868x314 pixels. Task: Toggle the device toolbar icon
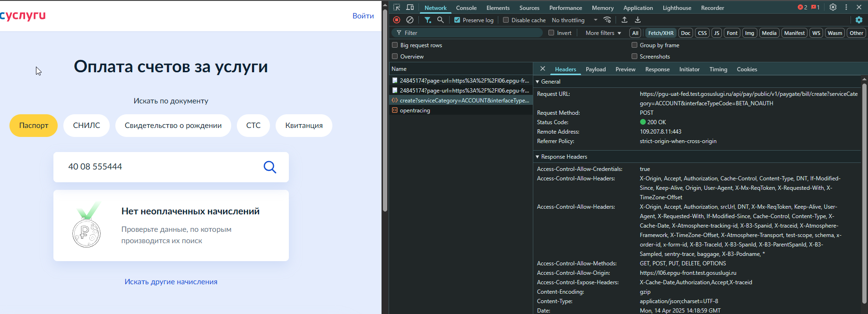coord(410,7)
